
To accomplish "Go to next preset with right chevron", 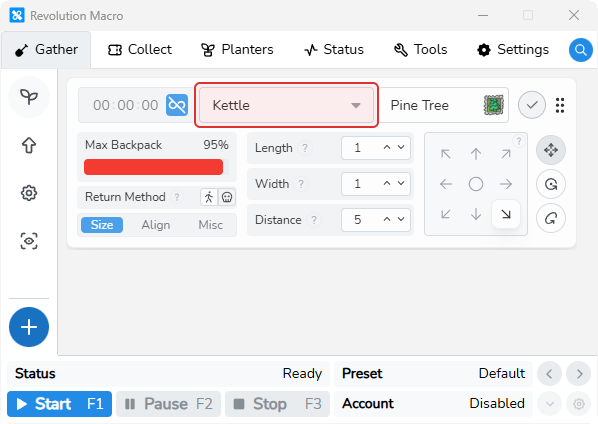I will tap(579, 374).
